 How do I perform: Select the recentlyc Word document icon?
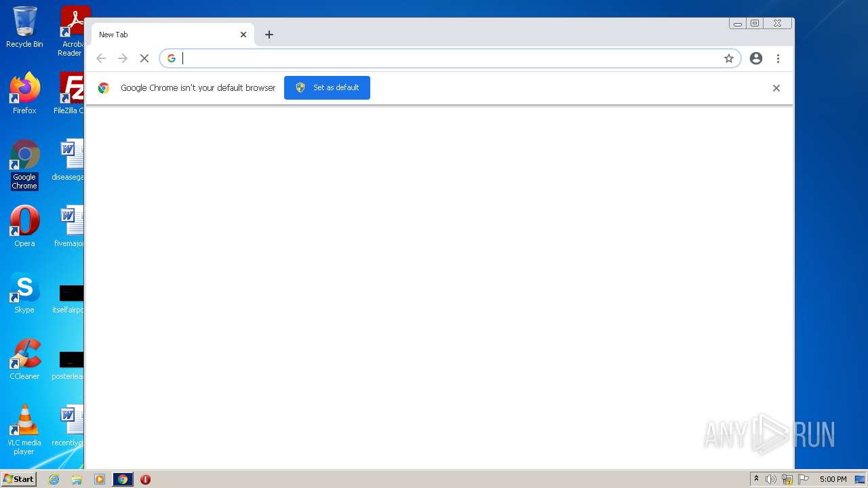[69, 426]
